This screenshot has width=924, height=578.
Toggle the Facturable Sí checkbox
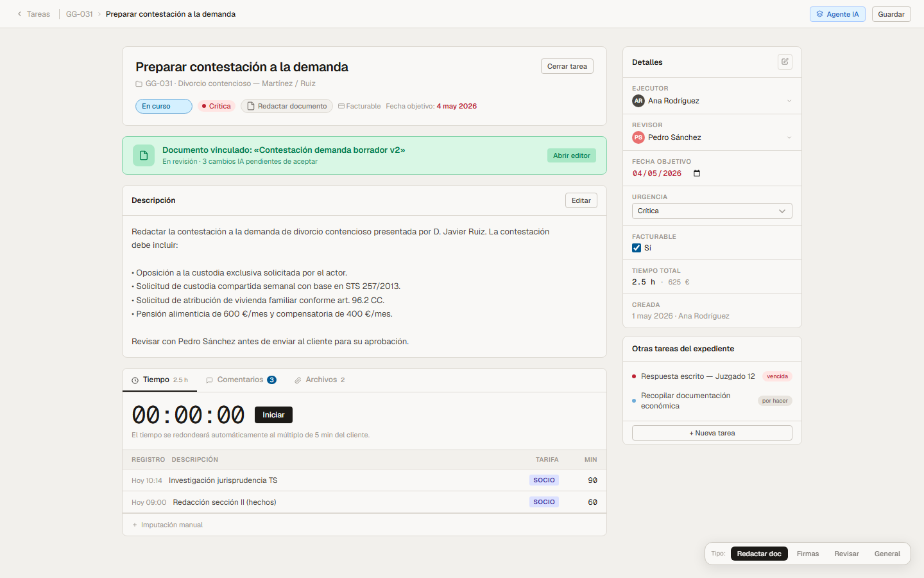(x=637, y=248)
